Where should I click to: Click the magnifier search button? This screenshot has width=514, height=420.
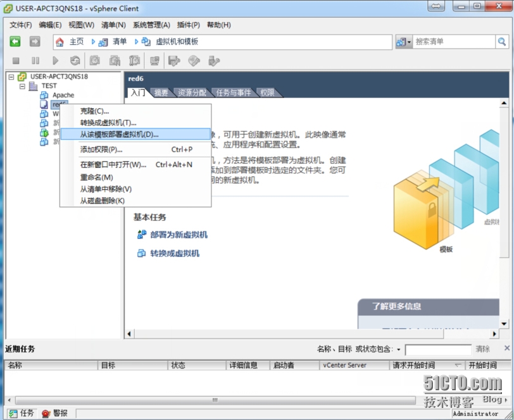502,42
